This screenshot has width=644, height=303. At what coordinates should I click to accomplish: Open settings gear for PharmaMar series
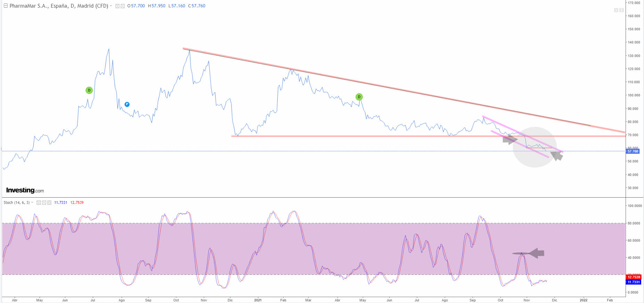(x=122, y=6)
